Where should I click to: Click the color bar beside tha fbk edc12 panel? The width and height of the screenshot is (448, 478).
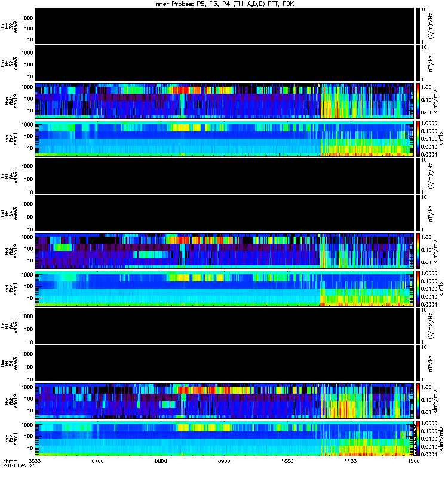point(418,101)
